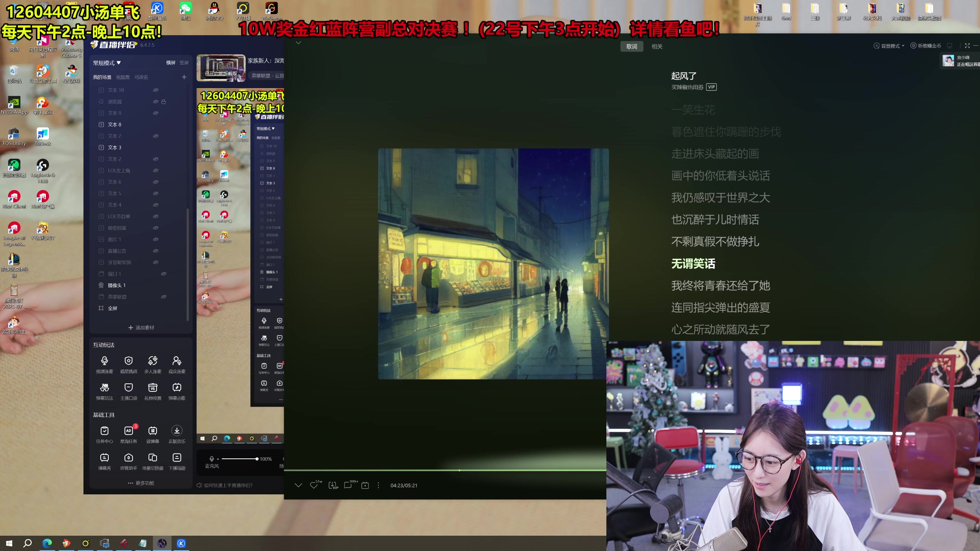Image resolution: width=980 pixels, height=551 pixels.
Task: Open Windows taskbar search
Action: point(28,543)
